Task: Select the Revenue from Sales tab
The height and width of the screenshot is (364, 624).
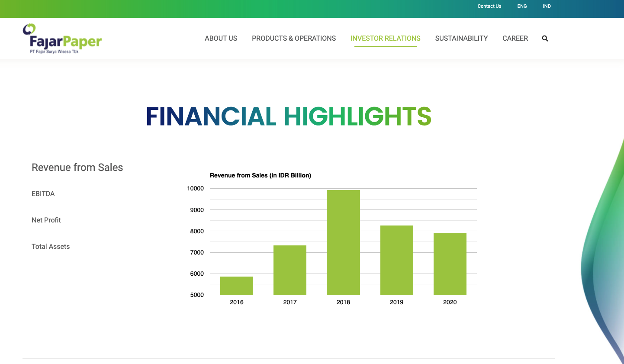Action: [77, 168]
